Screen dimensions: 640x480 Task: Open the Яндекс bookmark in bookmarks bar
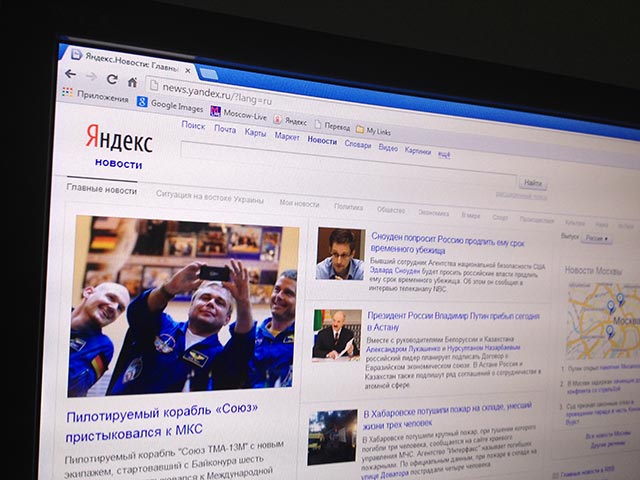(289, 119)
